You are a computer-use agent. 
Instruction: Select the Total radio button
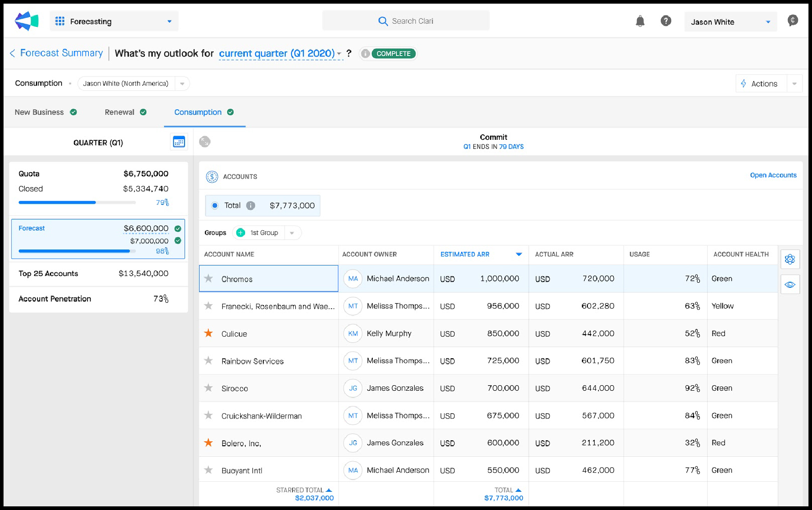click(215, 205)
